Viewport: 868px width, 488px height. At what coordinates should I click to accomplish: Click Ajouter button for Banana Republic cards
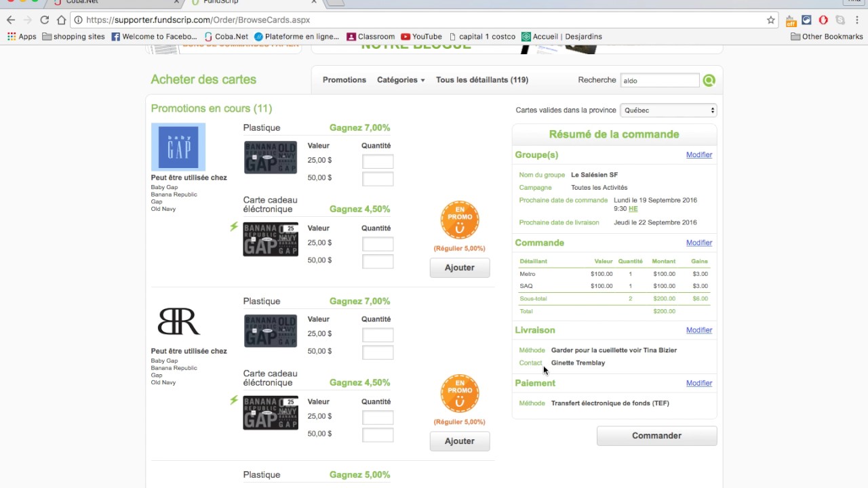coord(460,441)
